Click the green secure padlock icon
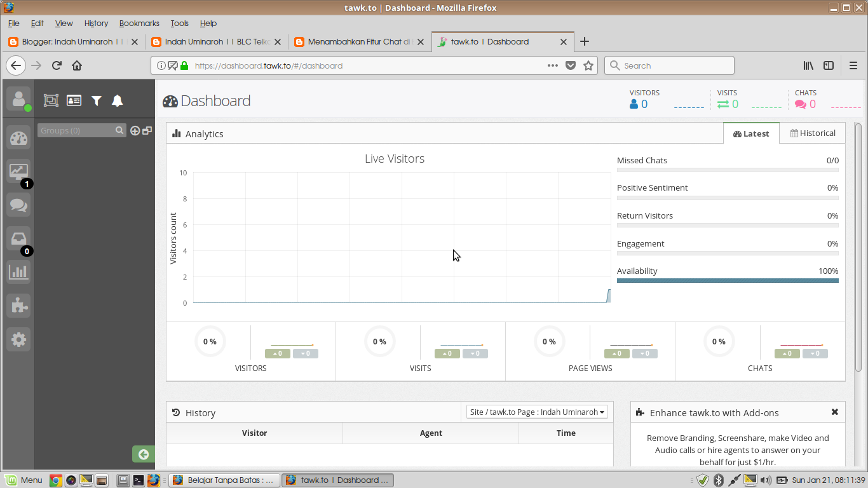 pos(184,65)
